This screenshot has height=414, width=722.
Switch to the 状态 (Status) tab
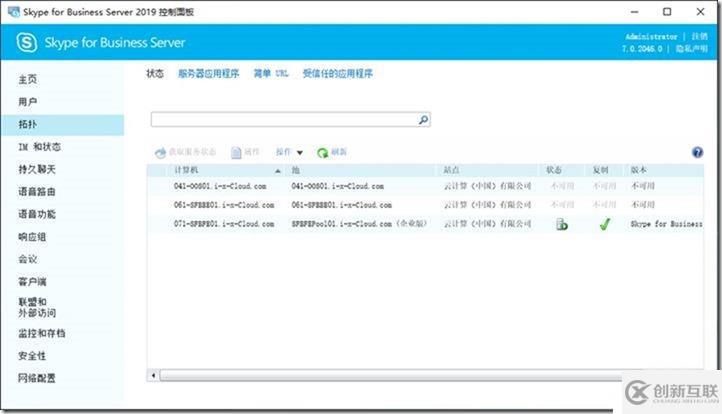click(155, 73)
